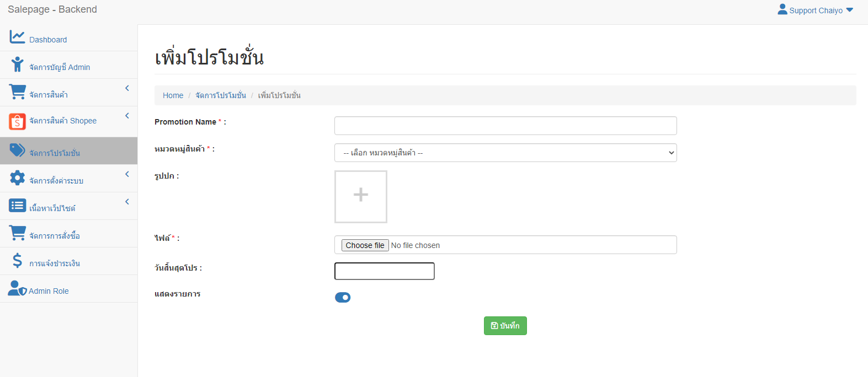Open the Support Chaiyo user menu
868x377 pixels.
[x=815, y=10]
